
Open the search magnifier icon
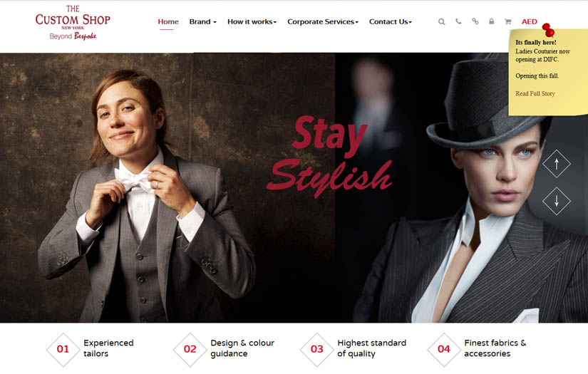[x=442, y=22]
